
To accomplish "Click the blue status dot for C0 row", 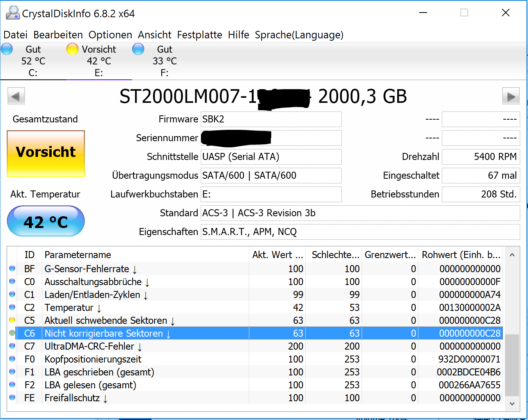I will pyautogui.click(x=12, y=282).
